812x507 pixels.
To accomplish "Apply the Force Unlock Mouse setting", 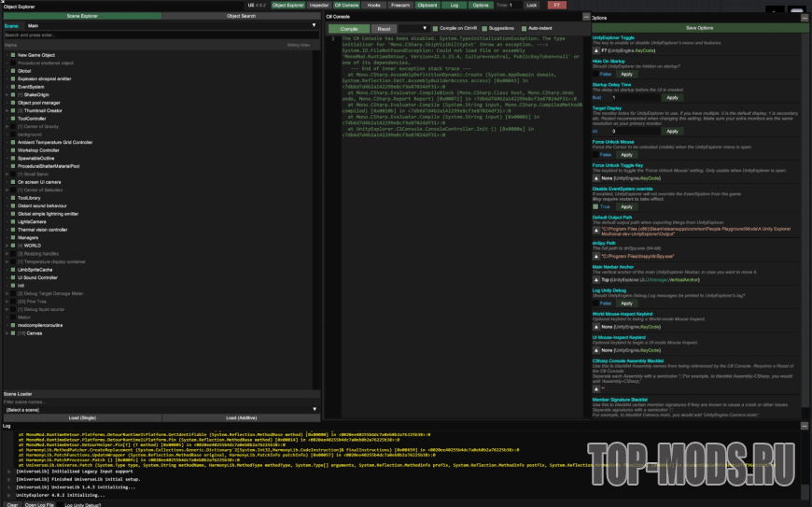I will (x=626, y=155).
